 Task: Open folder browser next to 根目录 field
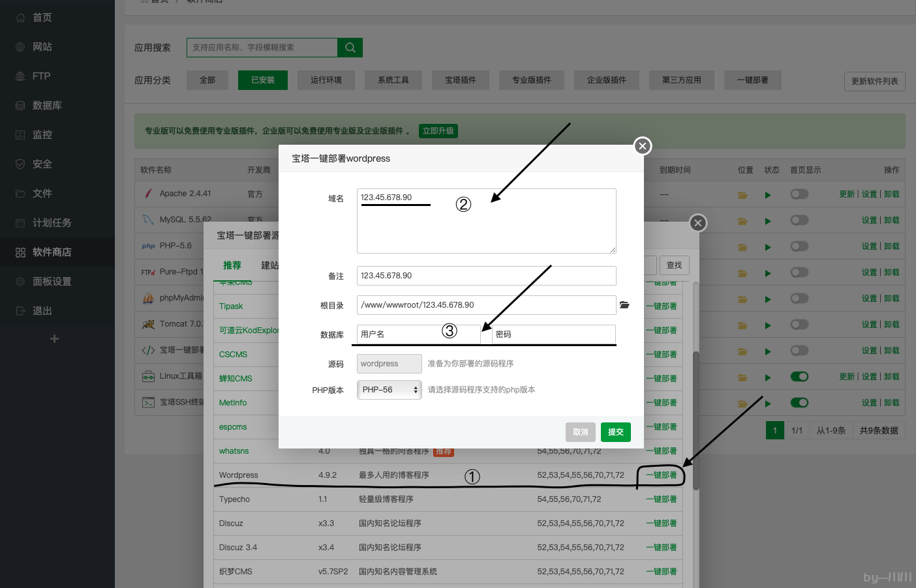pyautogui.click(x=624, y=305)
